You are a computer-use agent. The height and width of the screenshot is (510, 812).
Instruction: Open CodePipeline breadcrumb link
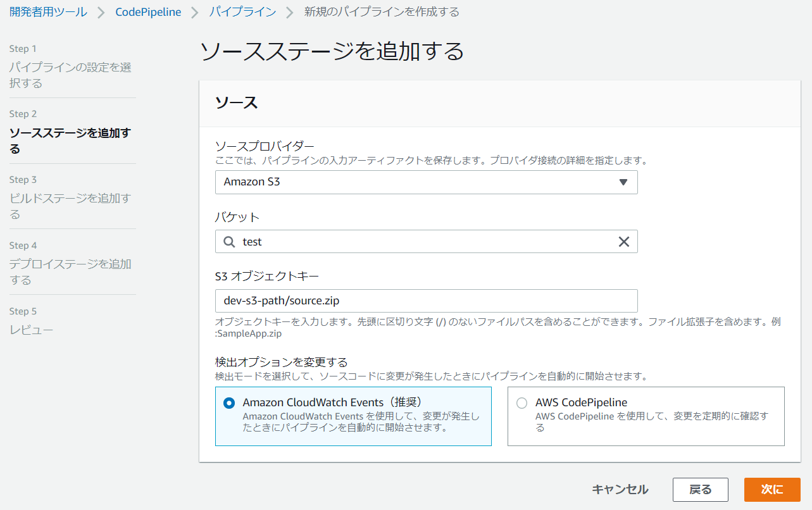(x=148, y=12)
